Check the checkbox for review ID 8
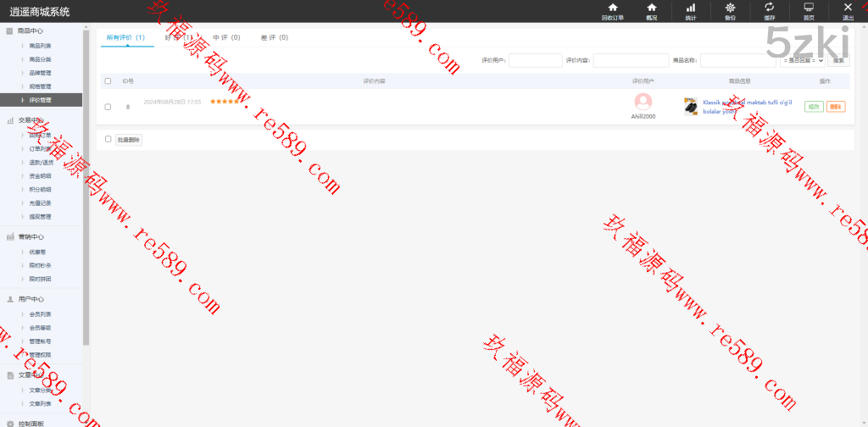This screenshot has height=427, width=868. tap(108, 107)
